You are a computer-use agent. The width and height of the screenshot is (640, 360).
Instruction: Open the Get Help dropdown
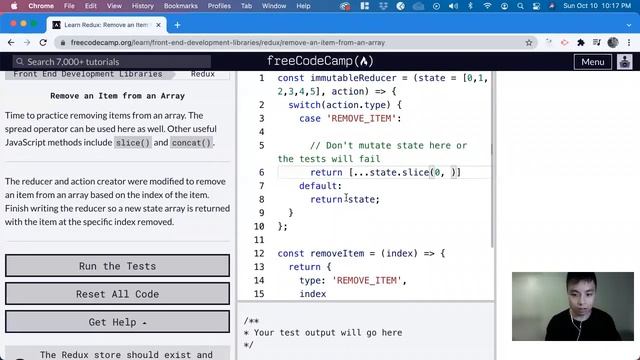[118, 322]
